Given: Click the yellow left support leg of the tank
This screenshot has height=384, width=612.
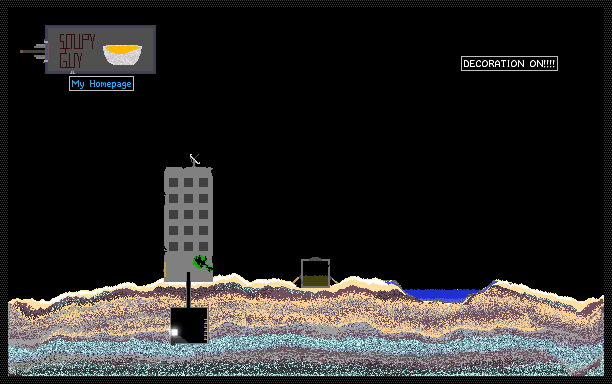Looking at the screenshot, I should (297, 281).
